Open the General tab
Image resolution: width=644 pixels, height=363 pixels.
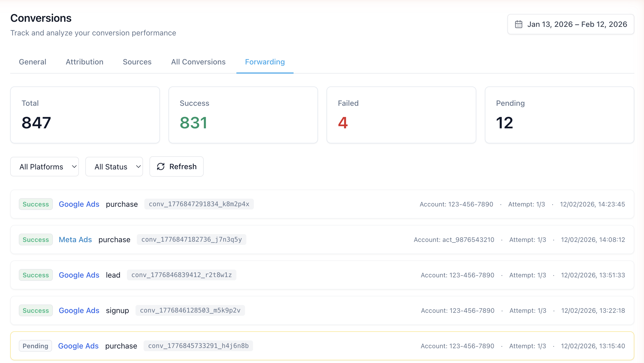(x=32, y=62)
